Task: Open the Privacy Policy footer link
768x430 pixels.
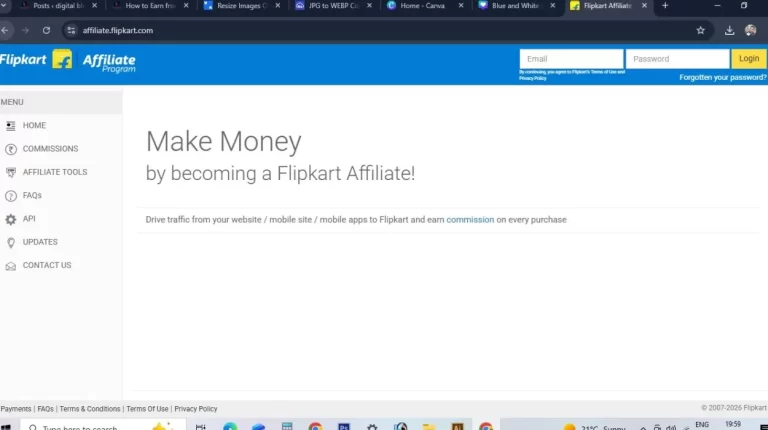Action: pos(195,409)
